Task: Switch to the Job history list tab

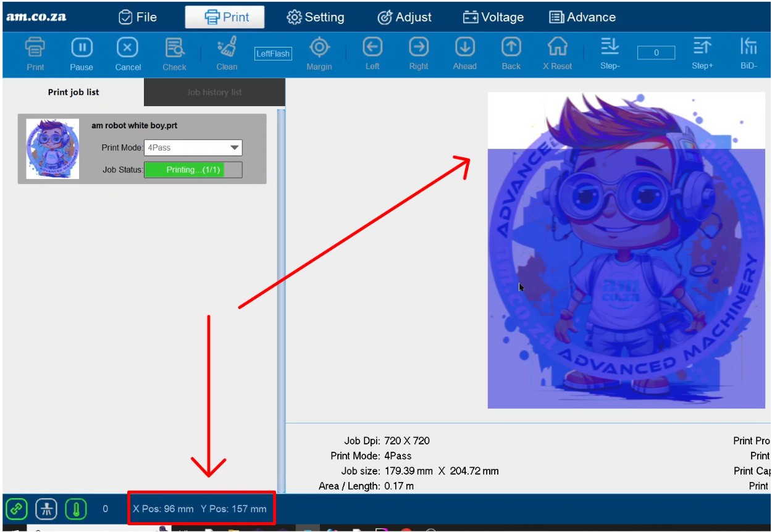Action: pos(214,92)
